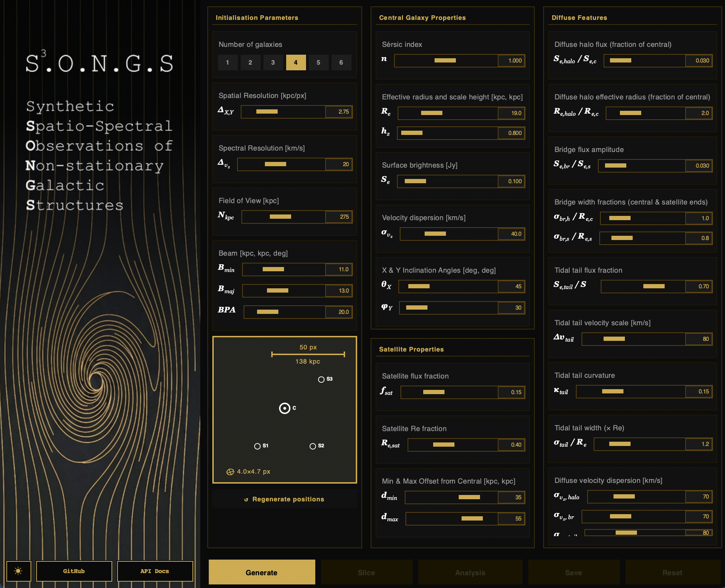This screenshot has width=725, height=588.
Task: Regenerate galaxy positions
Action: pyautogui.click(x=284, y=499)
